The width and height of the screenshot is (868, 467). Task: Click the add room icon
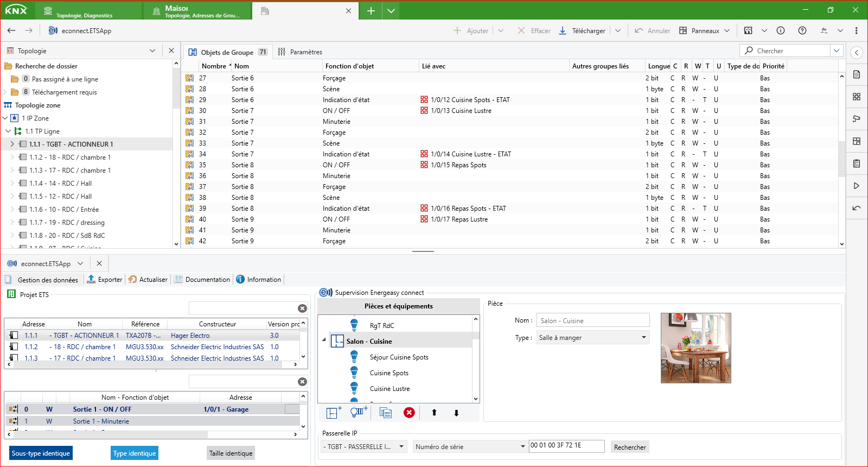point(334,413)
